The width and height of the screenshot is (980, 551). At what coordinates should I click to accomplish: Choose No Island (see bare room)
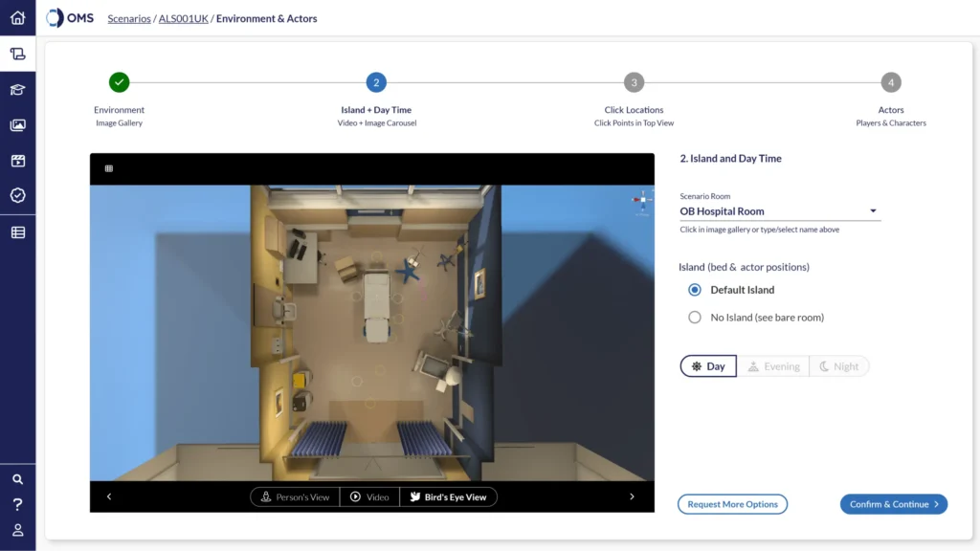pos(694,317)
